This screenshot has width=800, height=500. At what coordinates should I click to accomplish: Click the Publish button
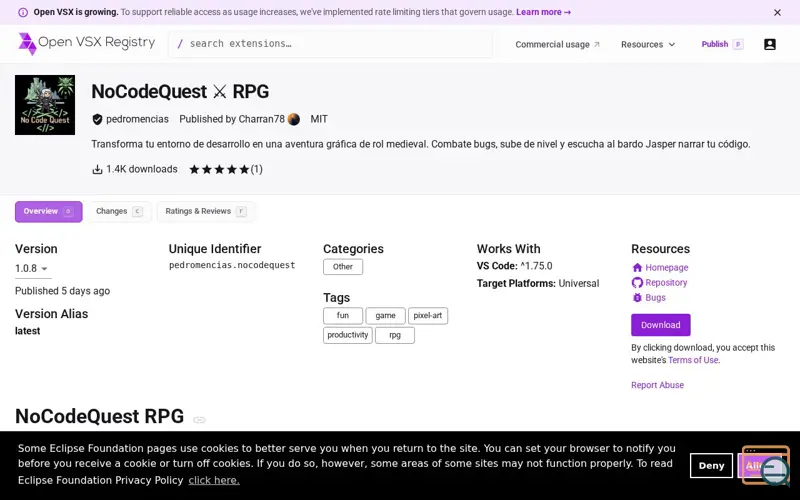[721, 44]
